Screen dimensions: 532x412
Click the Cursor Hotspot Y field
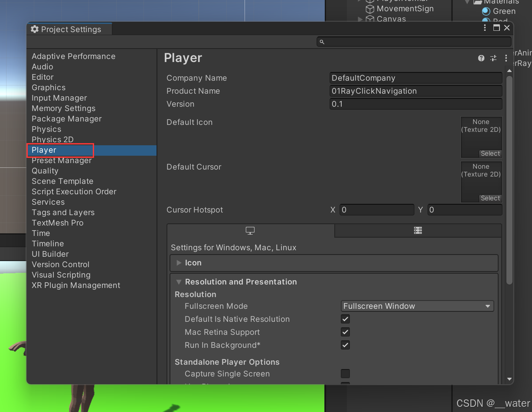(465, 210)
